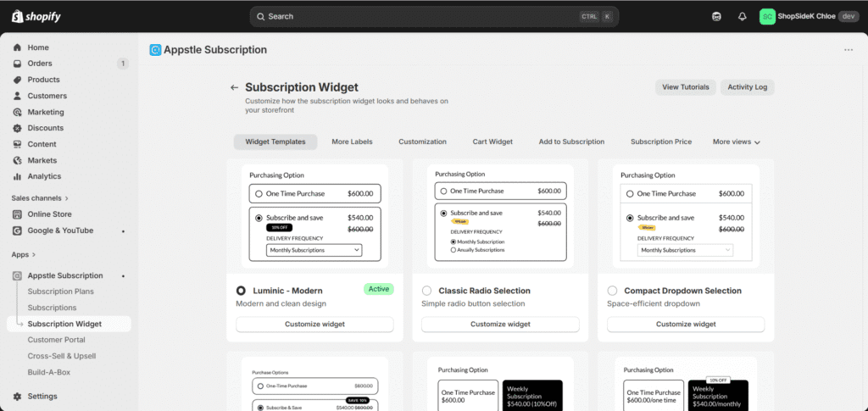Click the SC store avatar
This screenshot has height=411, width=868.
pyautogui.click(x=767, y=17)
